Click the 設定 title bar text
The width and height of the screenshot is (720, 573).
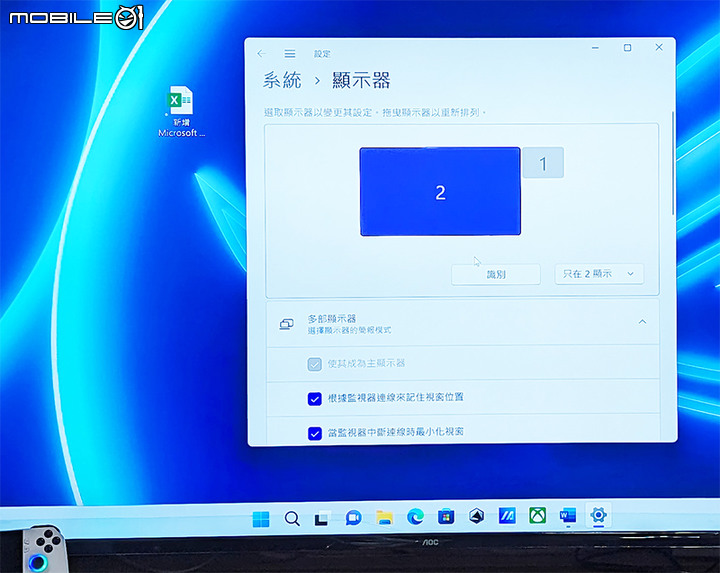coord(322,54)
